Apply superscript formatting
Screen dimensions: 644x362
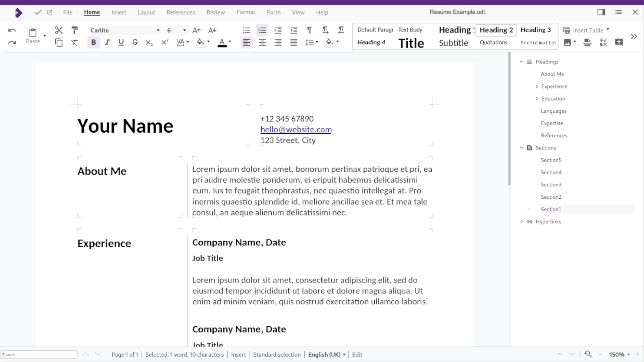pyautogui.click(x=165, y=42)
